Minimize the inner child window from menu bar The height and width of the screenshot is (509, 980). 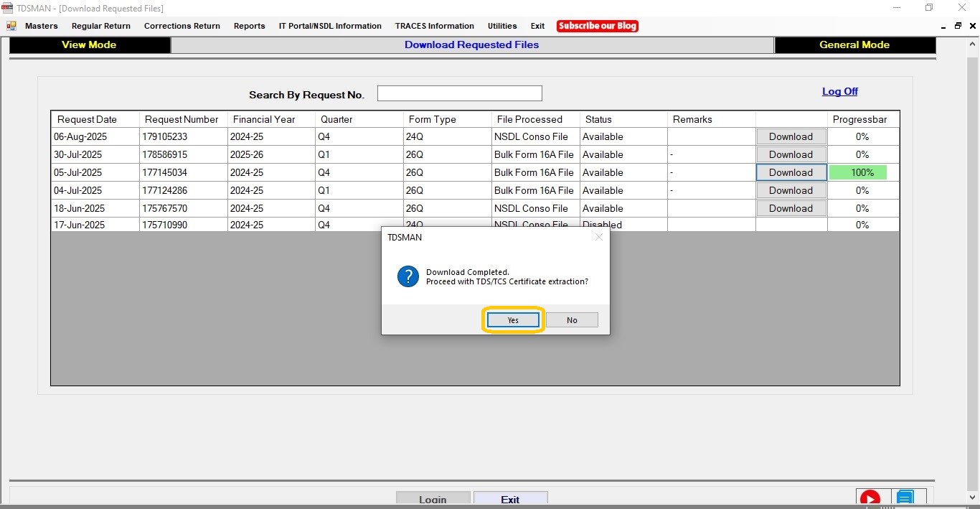(943, 26)
